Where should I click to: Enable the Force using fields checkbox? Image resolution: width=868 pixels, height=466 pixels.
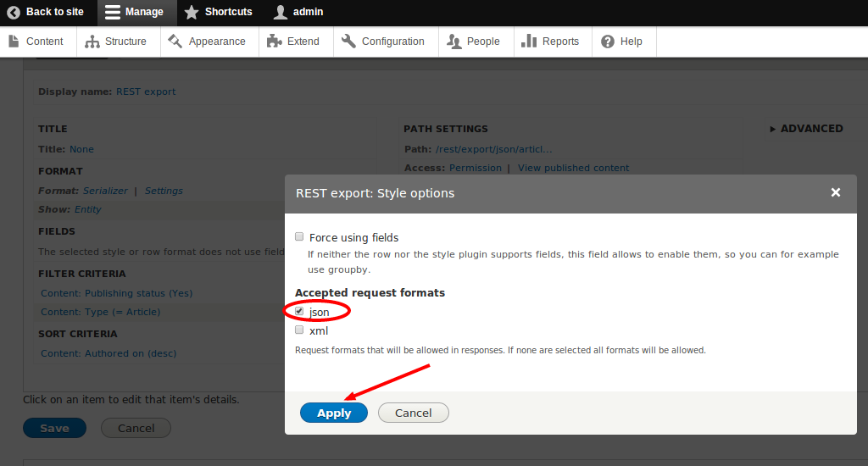click(x=299, y=237)
